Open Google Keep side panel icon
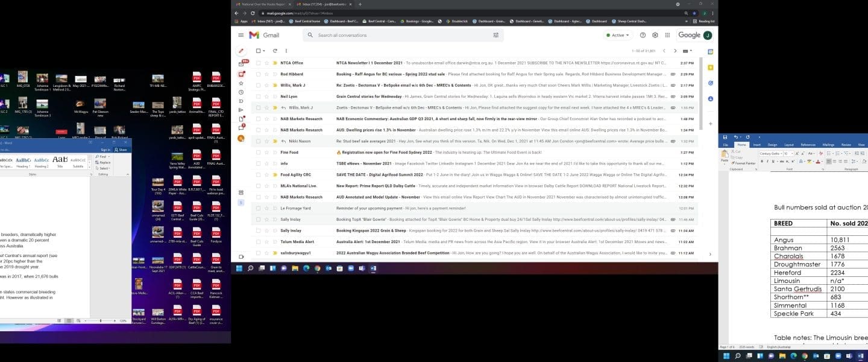868x362 pixels. pos(711,68)
